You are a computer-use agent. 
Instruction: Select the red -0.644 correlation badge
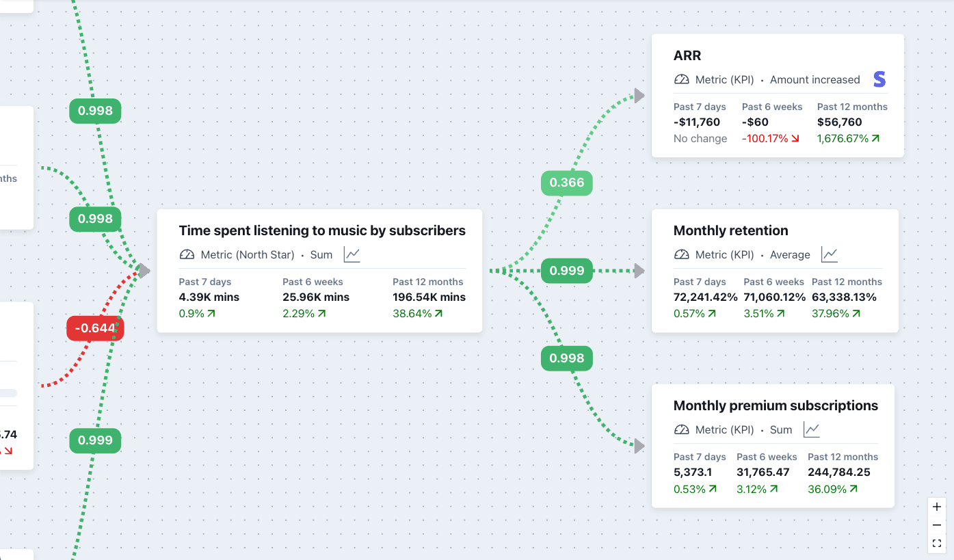point(95,328)
